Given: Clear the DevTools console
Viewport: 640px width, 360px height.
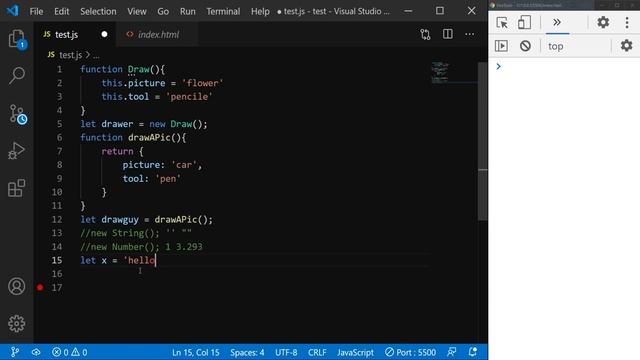Looking at the screenshot, I should 525,46.
